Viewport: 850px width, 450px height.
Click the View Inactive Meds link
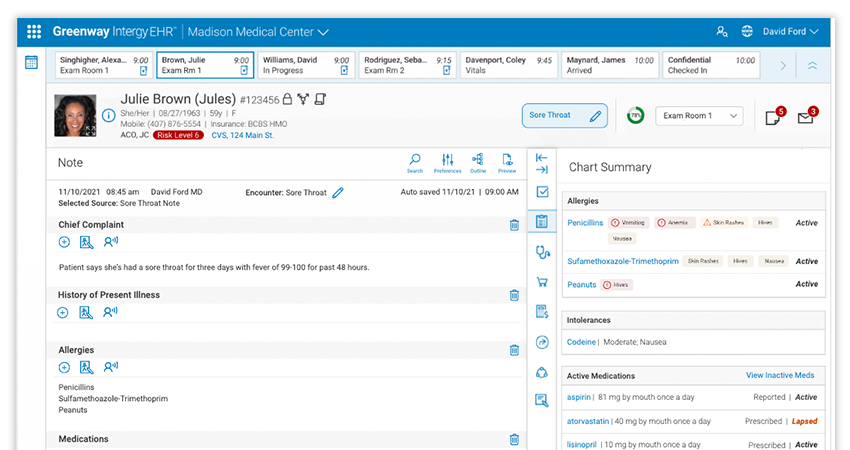tap(779, 375)
